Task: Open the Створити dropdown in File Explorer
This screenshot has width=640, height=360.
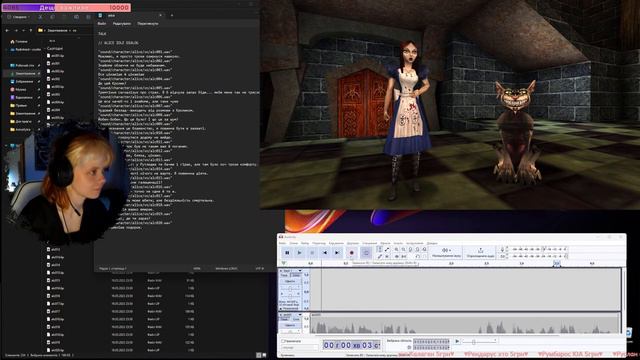Action: click(18, 17)
